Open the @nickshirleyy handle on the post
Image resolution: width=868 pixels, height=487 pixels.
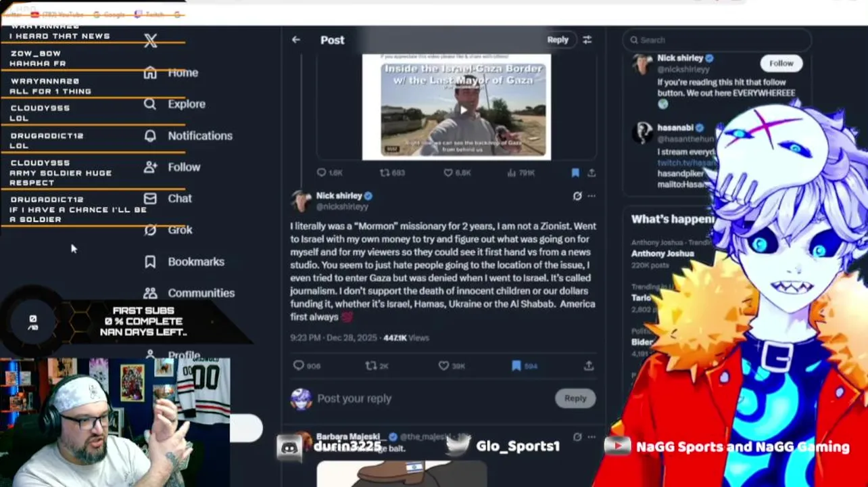pyautogui.click(x=342, y=207)
